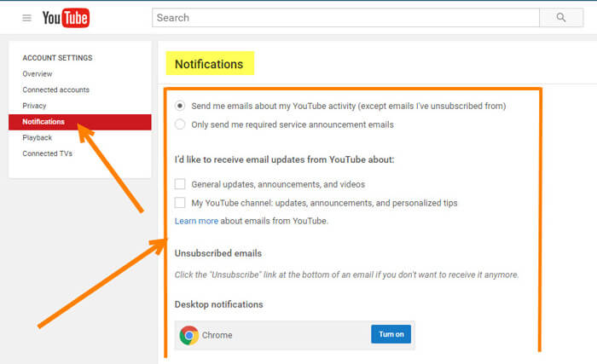Image resolution: width=597 pixels, height=364 pixels.
Task: Open Connected accounts settings
Action: tap(56, 90)
